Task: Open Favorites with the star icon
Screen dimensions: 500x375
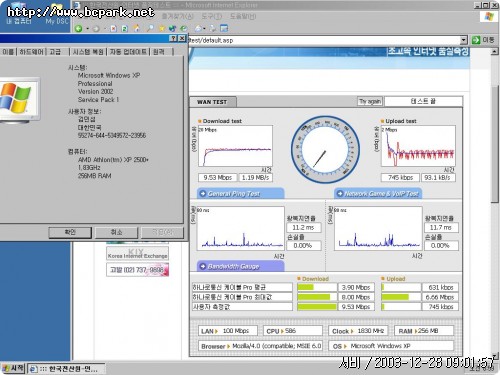Action: coord(162,29)
